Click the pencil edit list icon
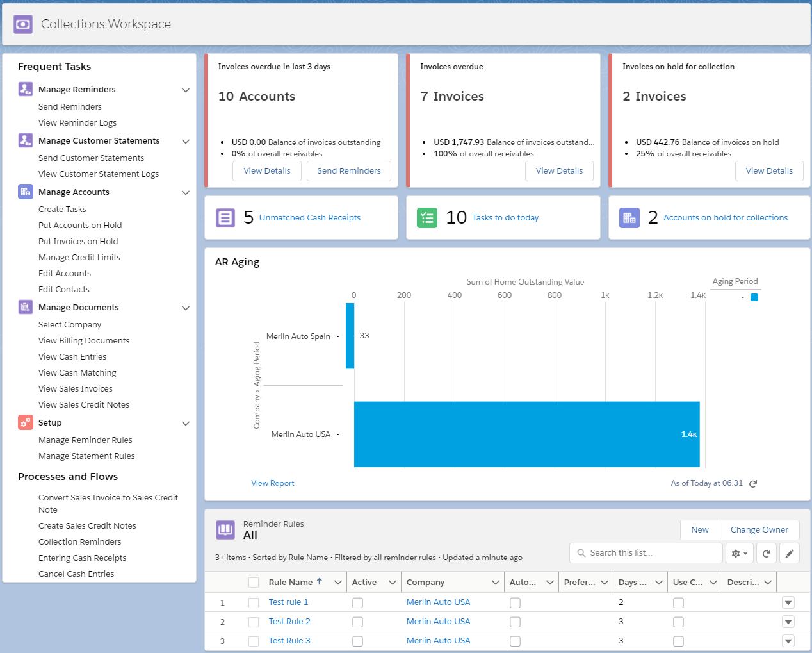This screenshot has width=812, height=653. (x=790, y=553)
